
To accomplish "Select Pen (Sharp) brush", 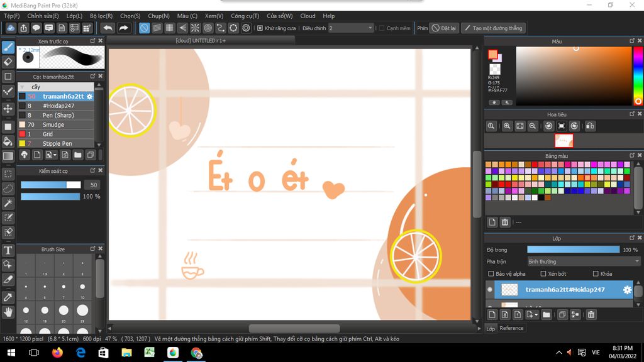I will [56, 116].
